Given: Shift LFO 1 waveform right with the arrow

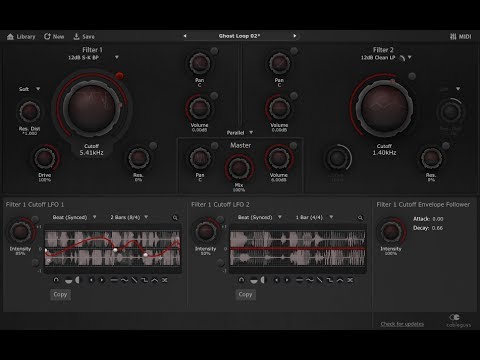Looking at the screenshot, I should click(102, 280).
